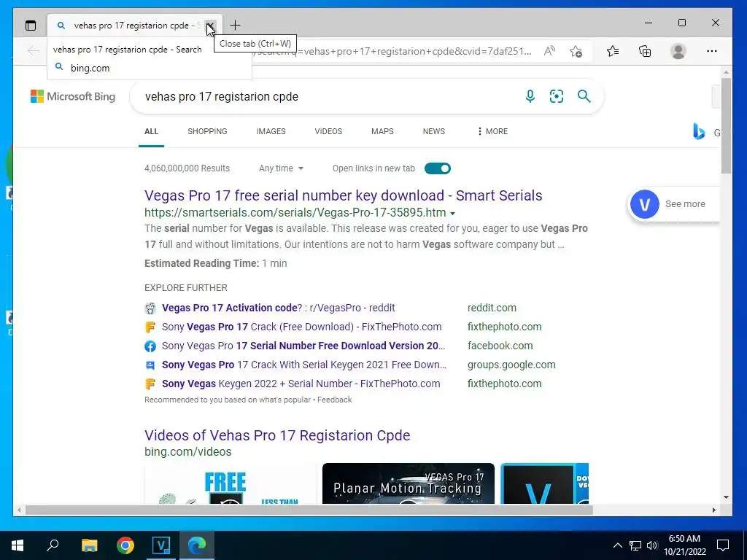
Task: Open the Windows Start menu
Action: (x=18, y=545)
